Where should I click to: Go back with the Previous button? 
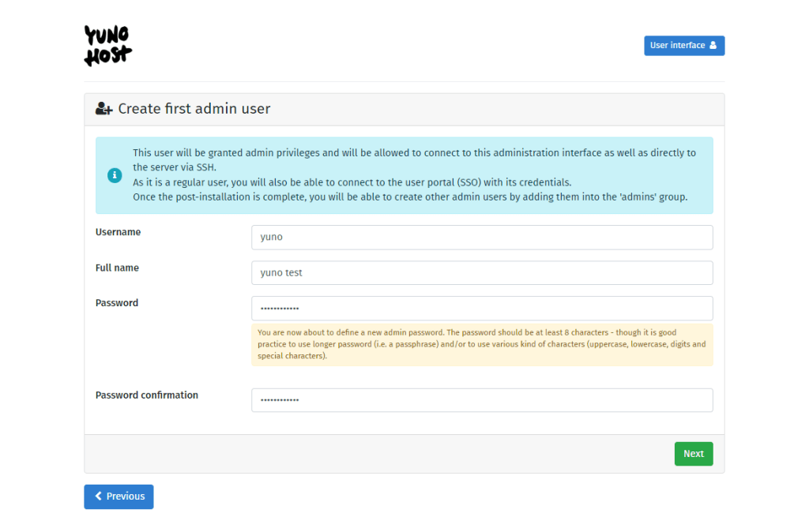point(119,496)
